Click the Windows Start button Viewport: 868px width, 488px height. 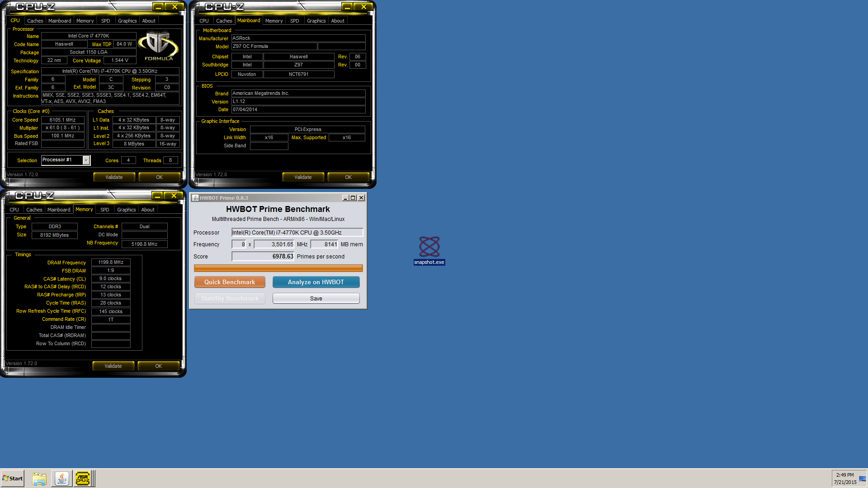click(13, 479)
